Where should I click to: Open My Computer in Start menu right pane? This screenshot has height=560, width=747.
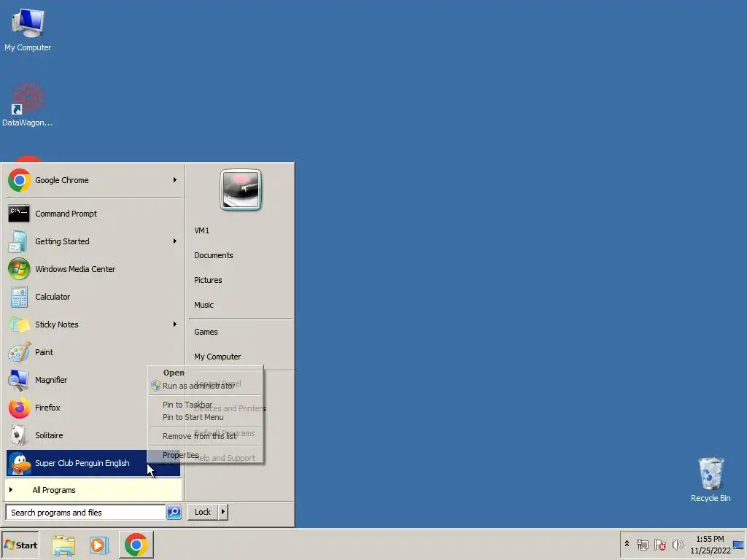[x=217, y=357]
